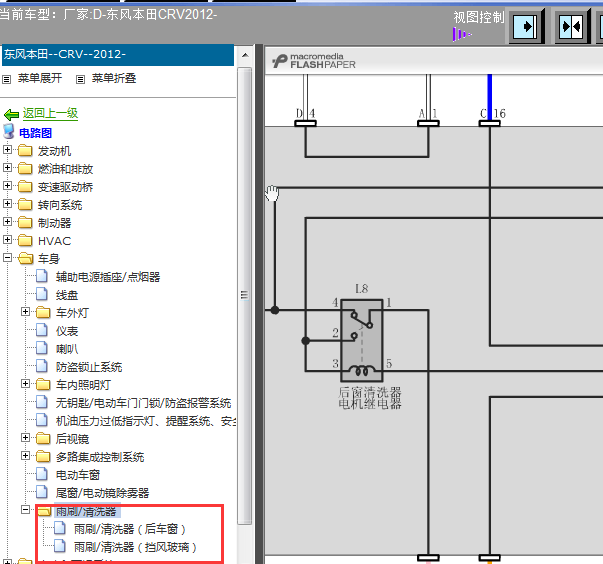603x564 pixels.
Task: Expand the 后视镜 subfolder
Action: point(25,438)
